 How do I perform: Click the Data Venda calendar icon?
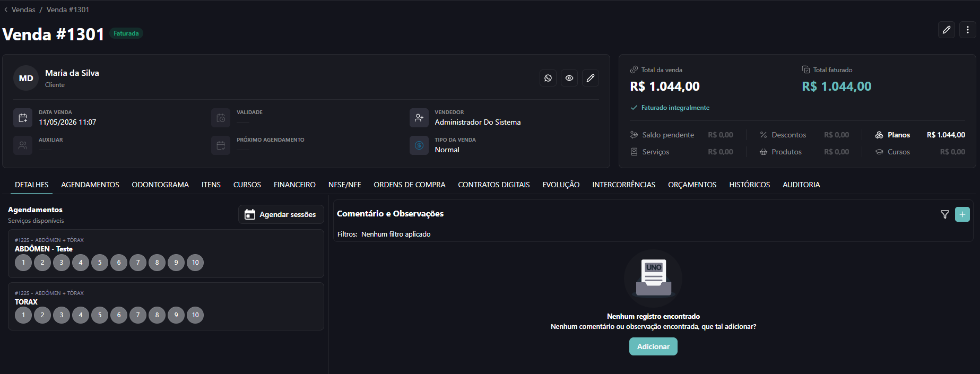[x=23, y=118]
